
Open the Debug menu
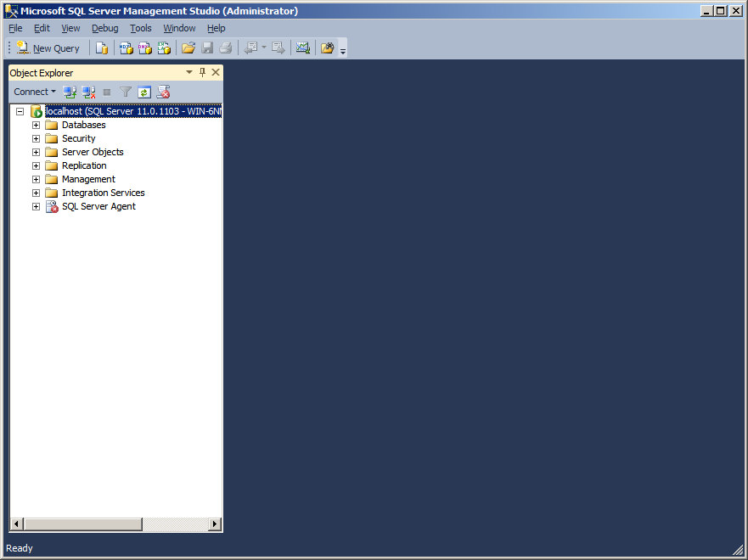tap(105, 28)
